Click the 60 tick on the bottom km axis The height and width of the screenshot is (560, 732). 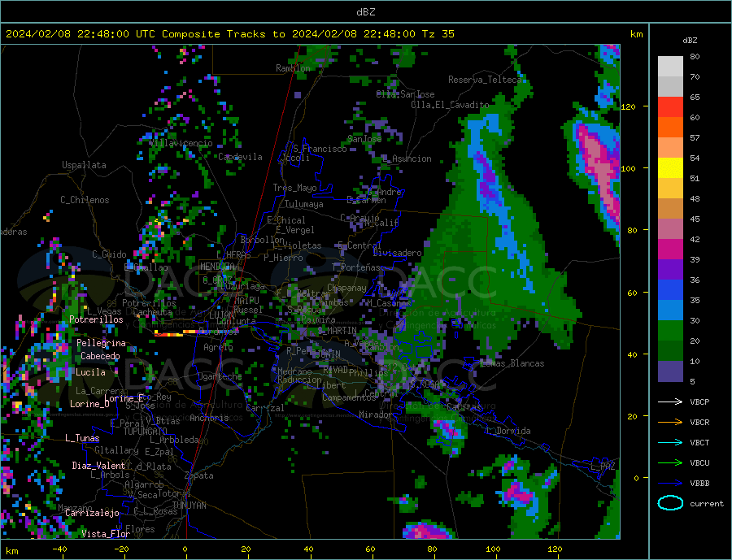(x=370, y=549)
